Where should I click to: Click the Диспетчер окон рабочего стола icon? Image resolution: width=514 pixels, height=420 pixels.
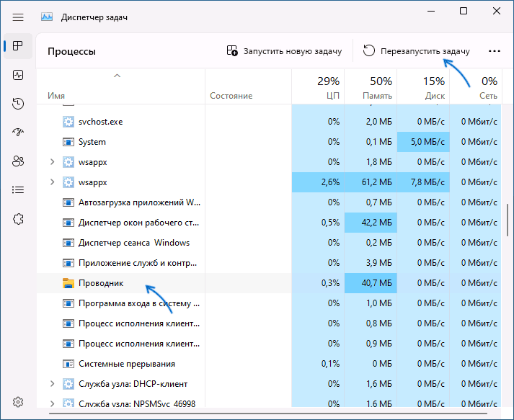click(68, 223)
